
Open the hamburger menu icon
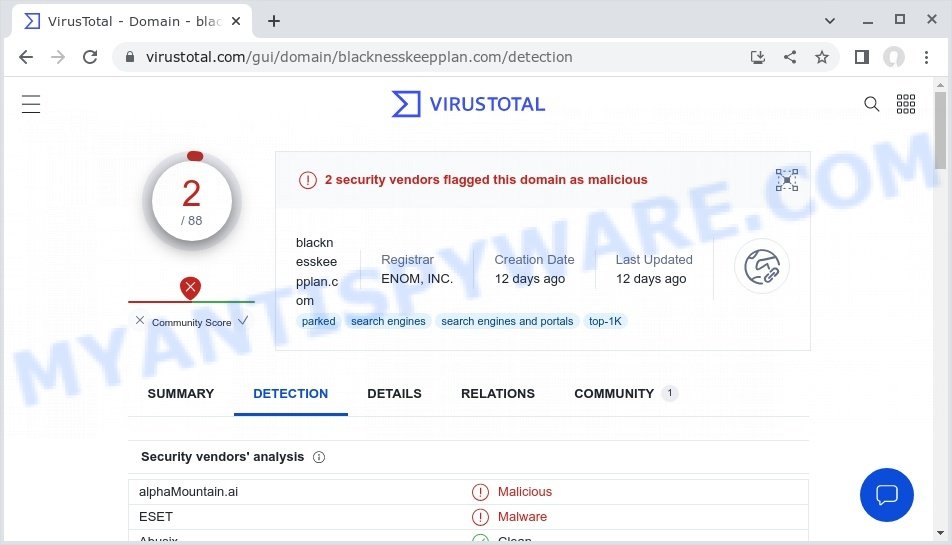(x=31, y=104)
